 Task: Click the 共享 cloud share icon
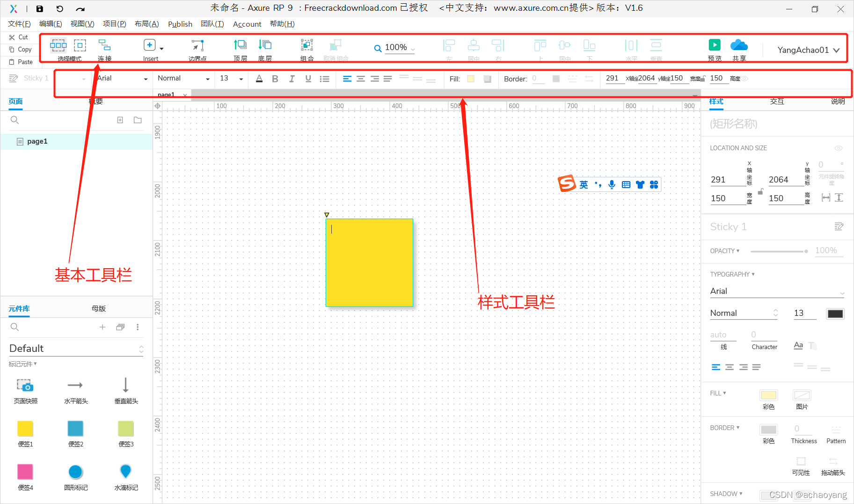[x=739, y=45]
